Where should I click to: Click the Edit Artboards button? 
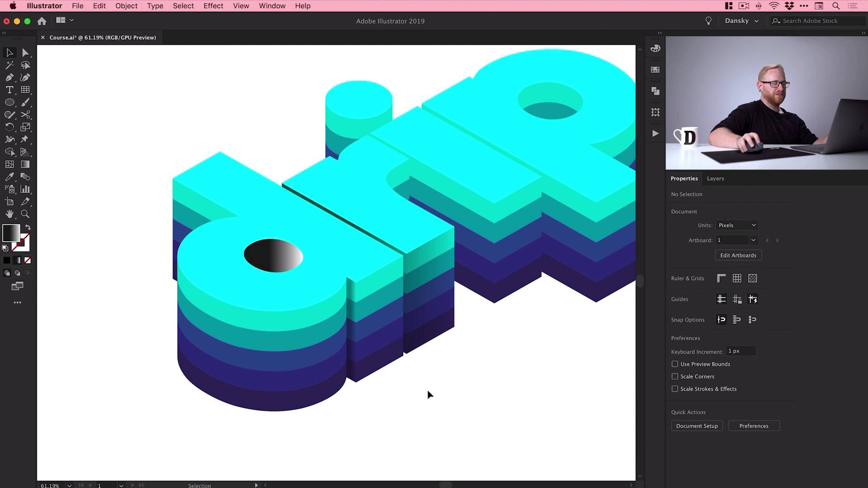click(737, 255)
